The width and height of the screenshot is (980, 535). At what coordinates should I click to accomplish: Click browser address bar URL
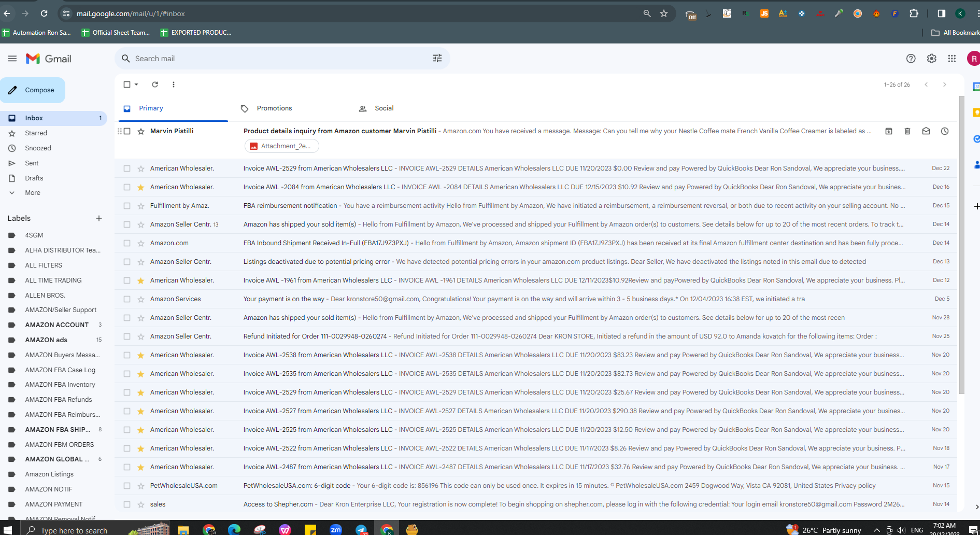click(131, 13)
